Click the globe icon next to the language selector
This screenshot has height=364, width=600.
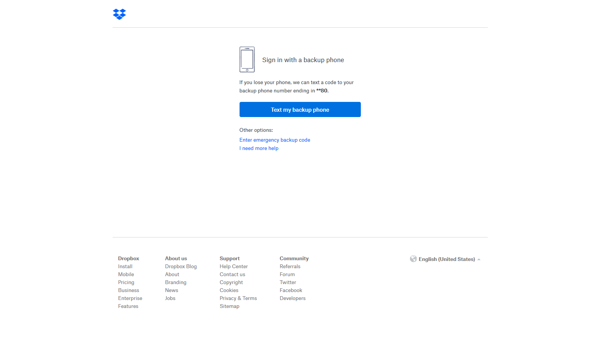click(413, 259)
